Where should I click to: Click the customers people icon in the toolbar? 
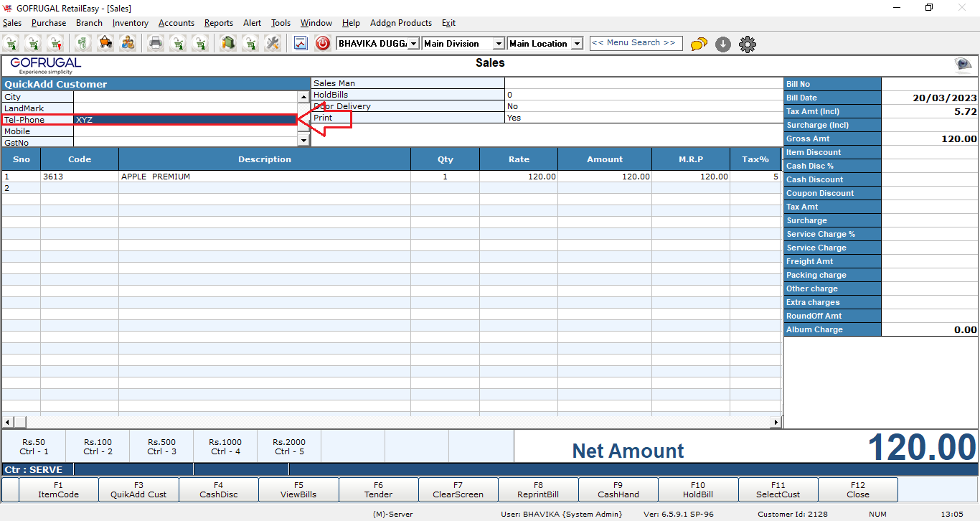(128, 44)
